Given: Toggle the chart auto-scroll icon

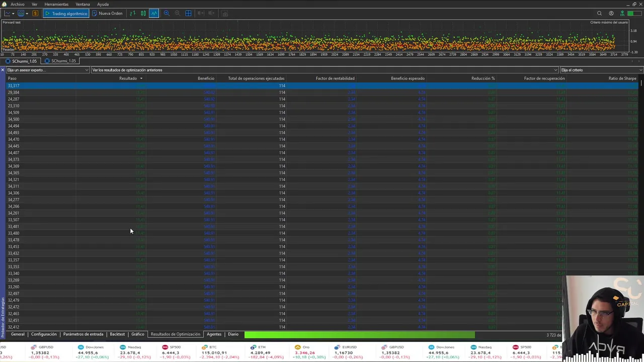Looking at the screenshot, I should pyautogui.click(x=201, y=13).
